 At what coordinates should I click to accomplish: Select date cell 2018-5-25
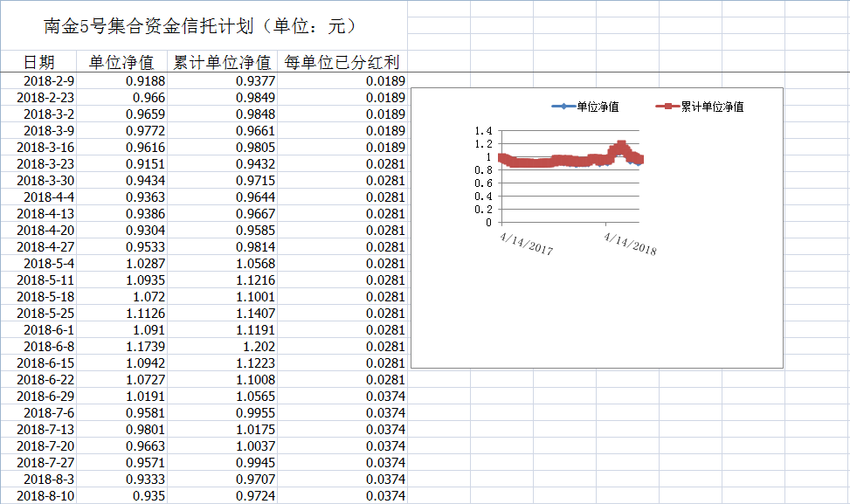pos(38,314)
